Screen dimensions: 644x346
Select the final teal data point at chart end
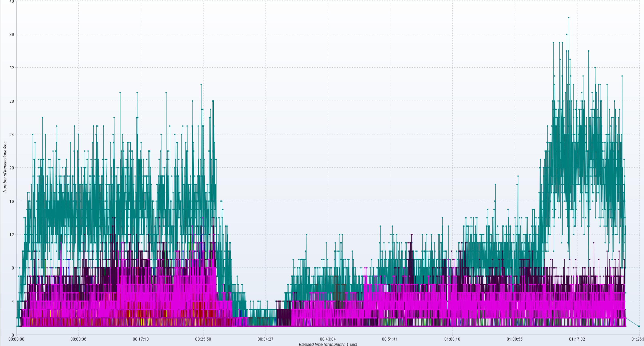pyautogui.click(x=639, y=326)
